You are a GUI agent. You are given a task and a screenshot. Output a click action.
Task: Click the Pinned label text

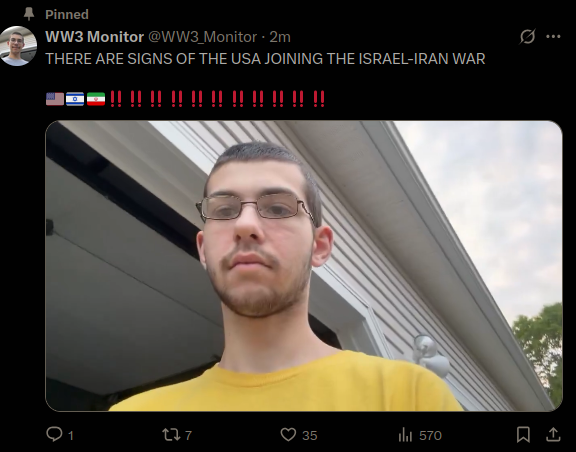67,14
